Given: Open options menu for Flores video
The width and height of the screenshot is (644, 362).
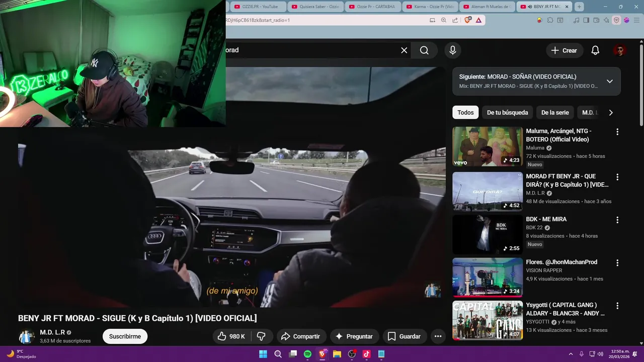Looking at the screenshot, I should 617,262.
